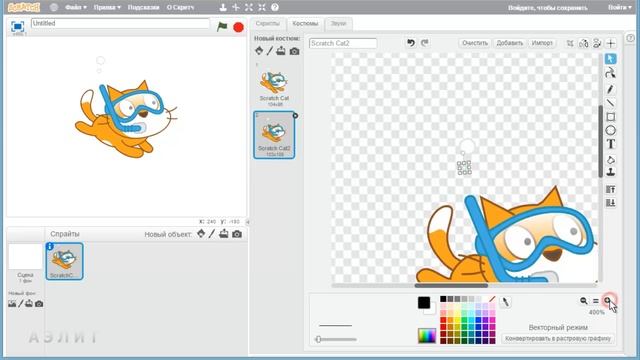This screenshot has height=360, width=640.
Task: Click the Shrink sprite icon in the top bar
Action: coord(262,7)
